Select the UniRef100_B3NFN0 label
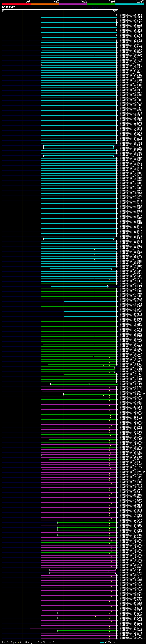This screenshot has width=146, height=644. point(131,535)
